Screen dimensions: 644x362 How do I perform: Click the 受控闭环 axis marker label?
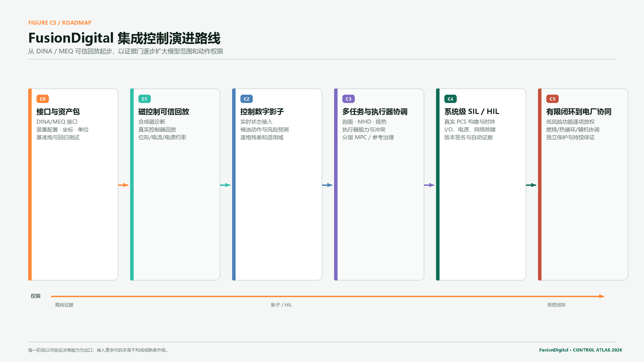click(x=557, y=305)
